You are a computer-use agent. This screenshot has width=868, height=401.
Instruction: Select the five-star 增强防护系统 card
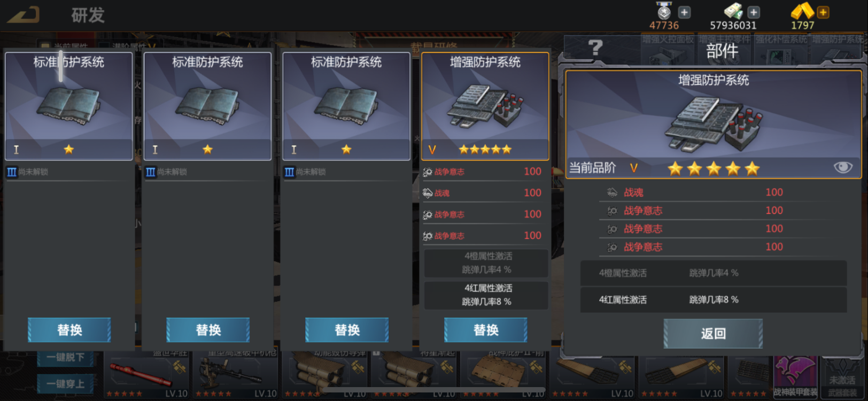(x=485, y=106)
